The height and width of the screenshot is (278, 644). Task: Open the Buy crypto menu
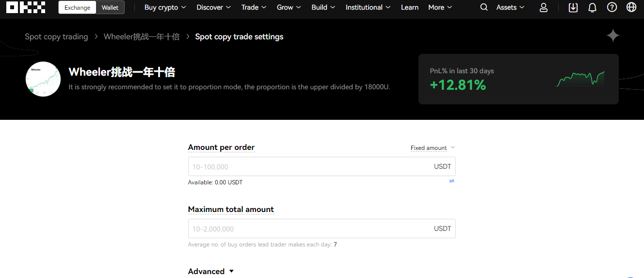pyautogui.click(x=165, y=7)
